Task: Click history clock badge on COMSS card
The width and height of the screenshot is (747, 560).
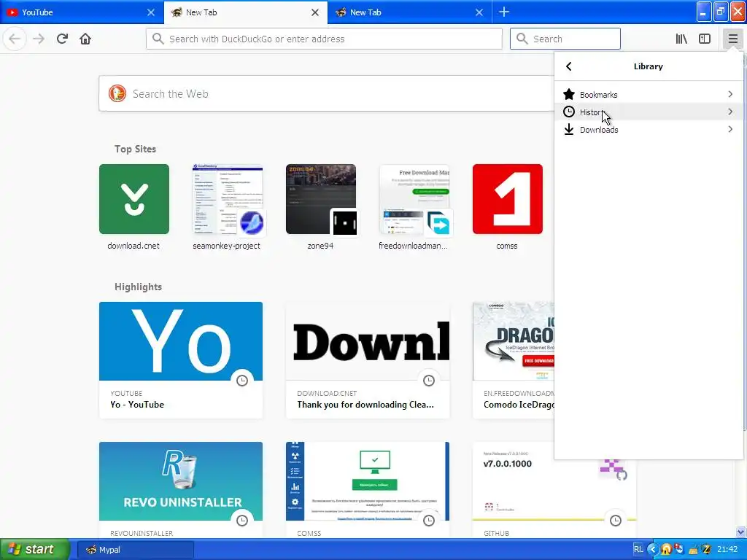Action: pyautogui.click(x=429, y=521)
